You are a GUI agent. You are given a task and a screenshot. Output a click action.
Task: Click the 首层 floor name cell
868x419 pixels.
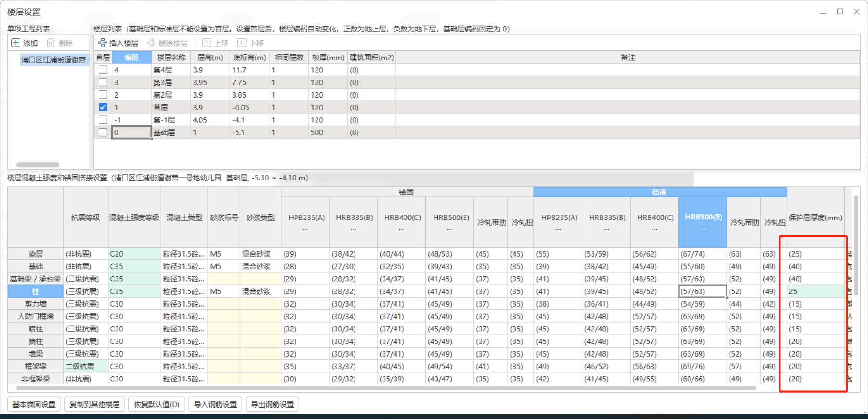171,108
